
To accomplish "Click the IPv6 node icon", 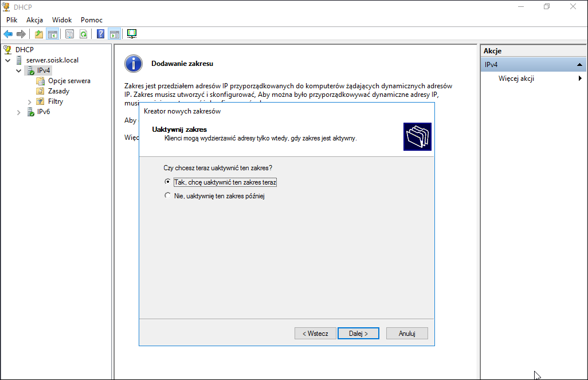I will pos(31,112).
